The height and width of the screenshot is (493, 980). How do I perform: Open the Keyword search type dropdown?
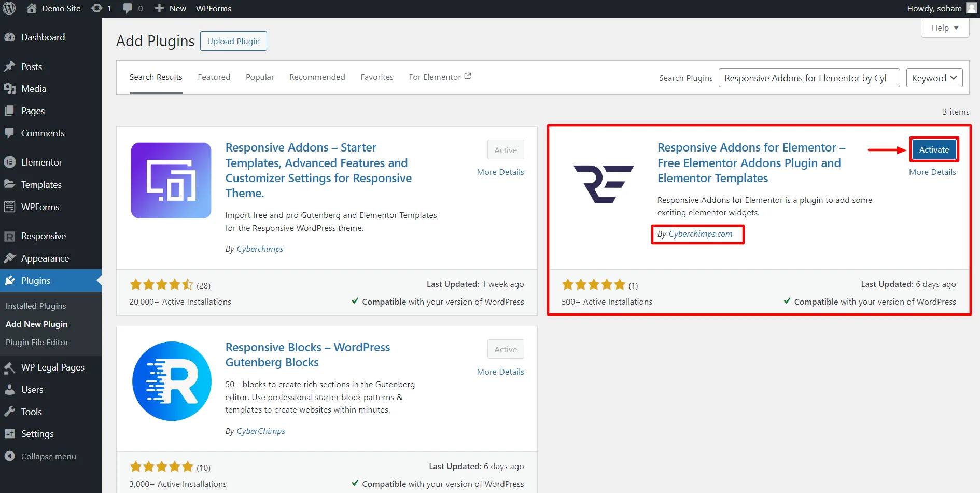[x=934, y=78]
